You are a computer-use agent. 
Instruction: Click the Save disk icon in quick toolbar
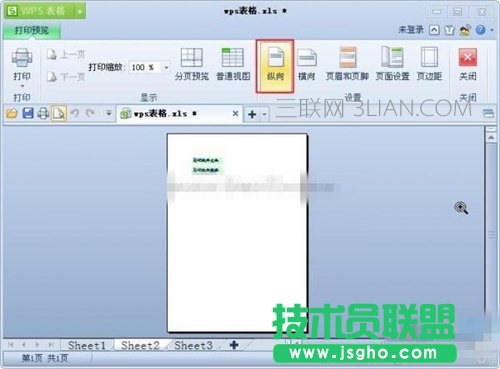point(28,114)
